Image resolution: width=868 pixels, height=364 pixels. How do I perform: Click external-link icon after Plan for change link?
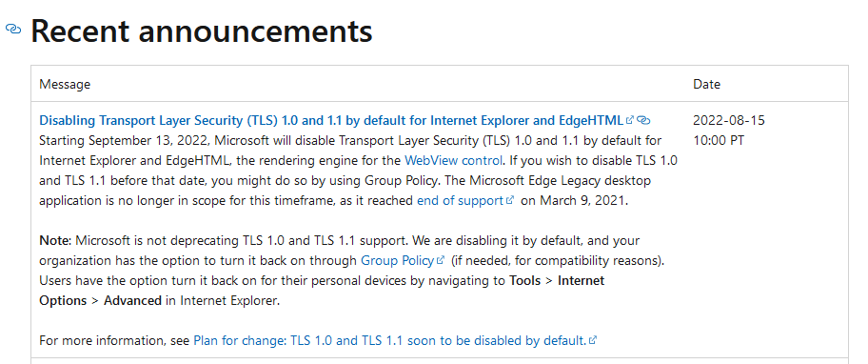(593, 339)
